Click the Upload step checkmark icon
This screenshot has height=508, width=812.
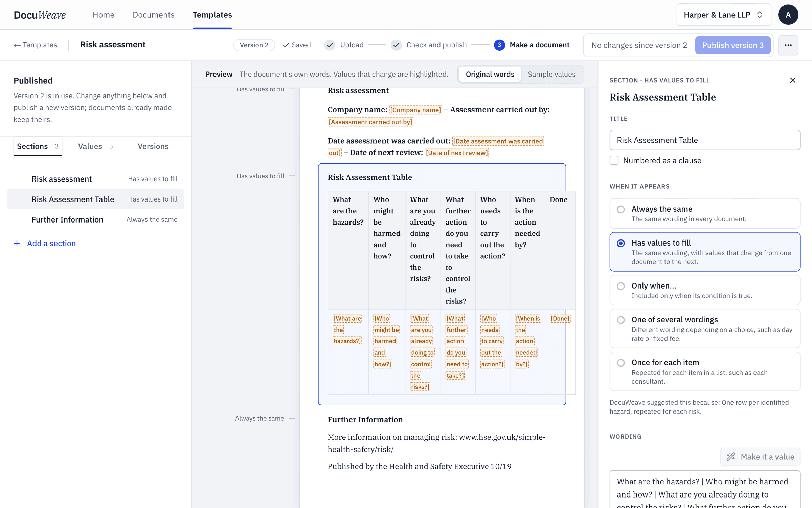[x=330, y=45]
